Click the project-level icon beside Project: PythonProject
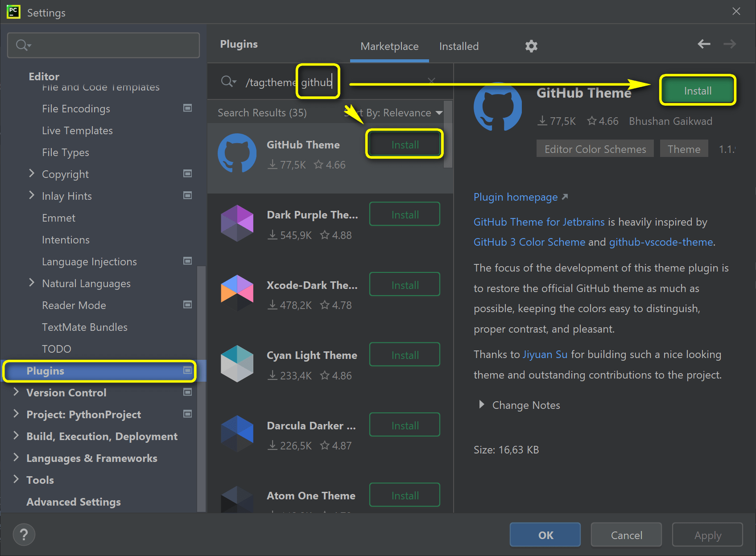 coord(188,414)
